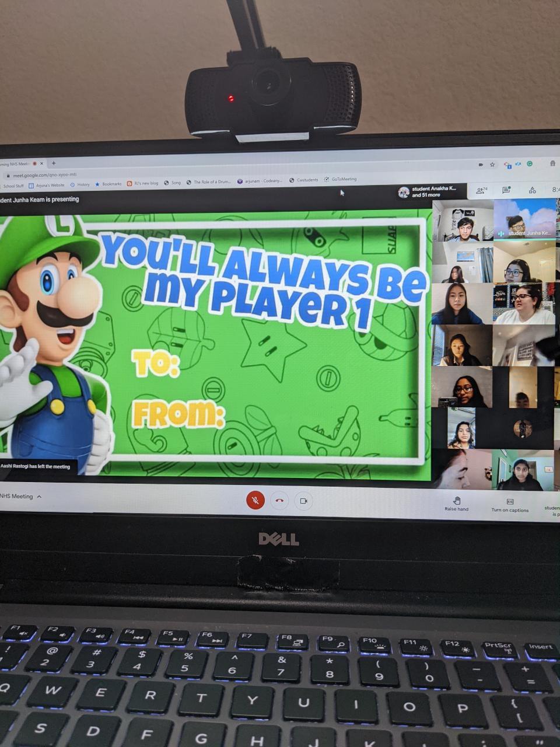Open the participants list icon showing 74

coord(481,190)
